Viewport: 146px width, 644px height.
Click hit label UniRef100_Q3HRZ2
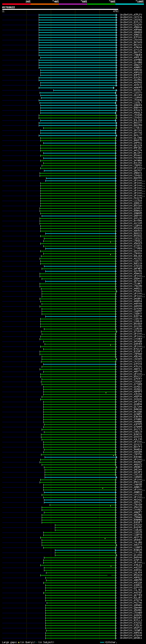click(131, 585)
